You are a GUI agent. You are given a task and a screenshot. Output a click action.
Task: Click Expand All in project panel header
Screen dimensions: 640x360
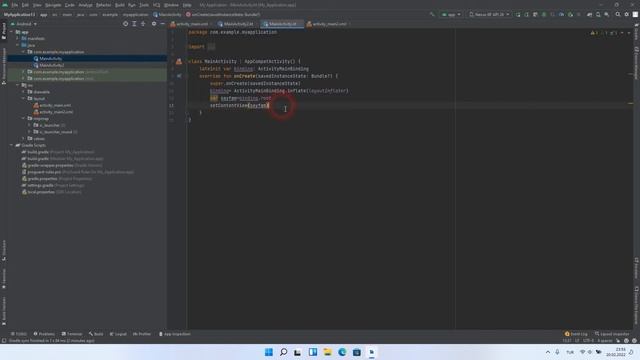[x=134, y=24]
